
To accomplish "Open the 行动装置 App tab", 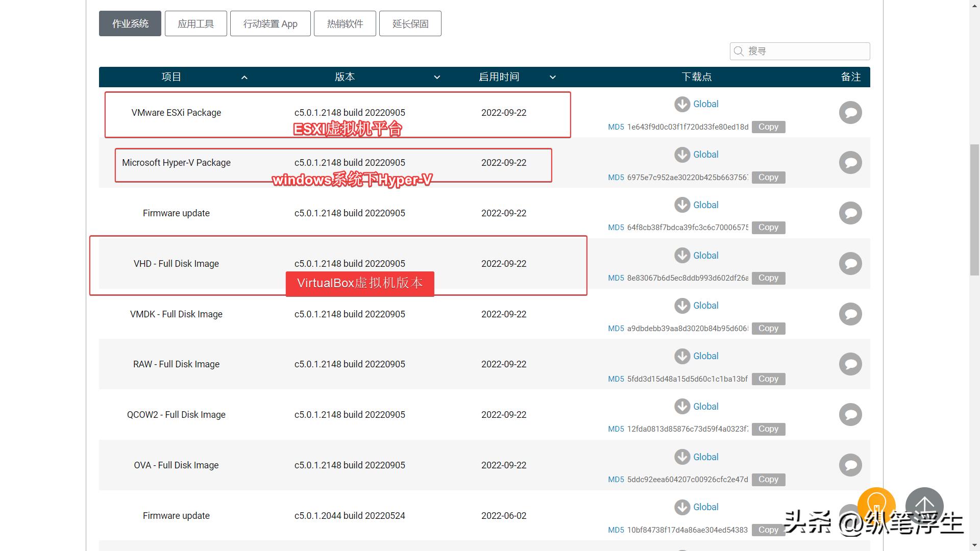I will 270,24.
